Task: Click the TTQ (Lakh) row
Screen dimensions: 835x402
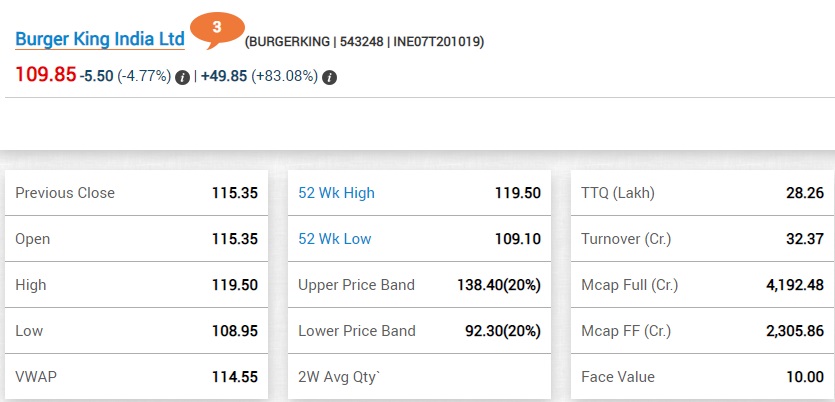Action: pos(701,193)
